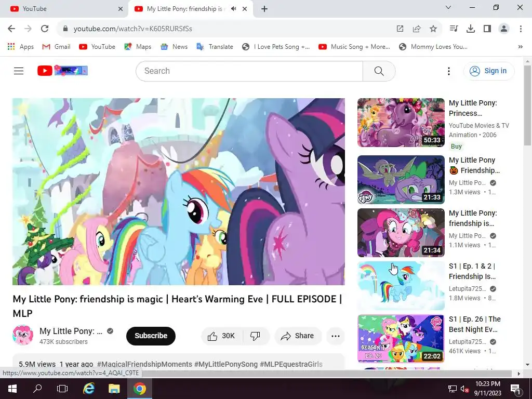Open News bookmark

coord(174,47)
